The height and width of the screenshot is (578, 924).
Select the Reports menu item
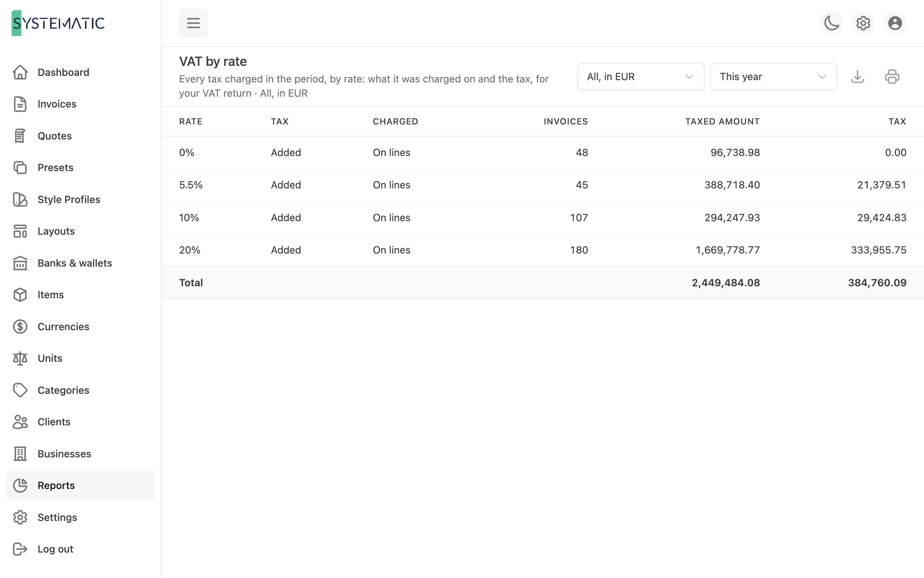(x=80, y=486)
